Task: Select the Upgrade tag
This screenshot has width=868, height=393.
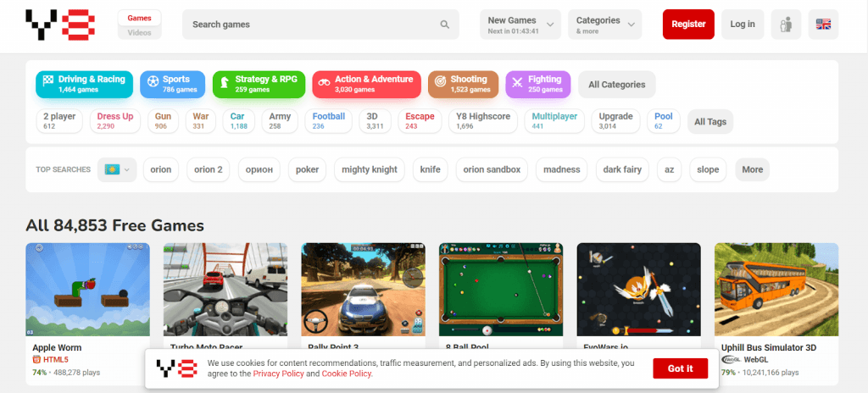Action: click(x=615, y=121)
